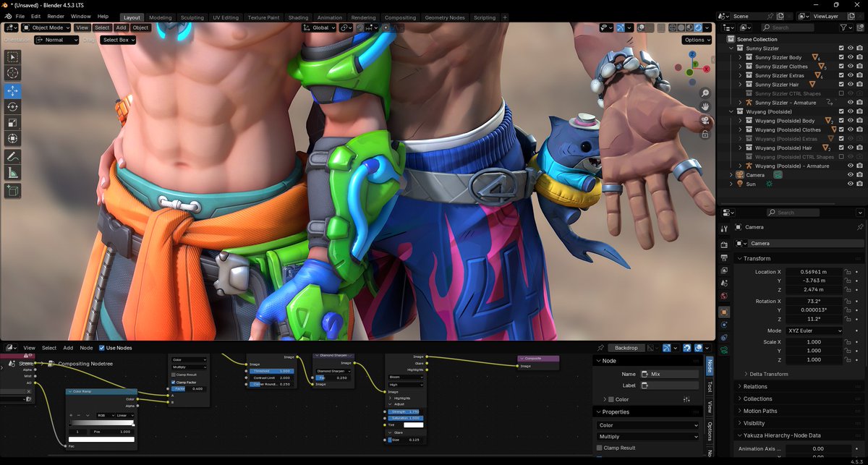The image size is (868, 465).
Task: Open the Object properties orange square tab
Action: point(724,312)
